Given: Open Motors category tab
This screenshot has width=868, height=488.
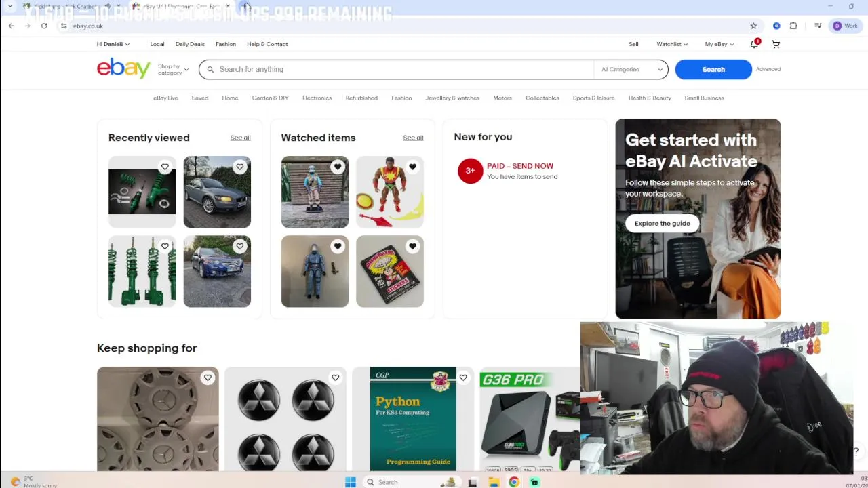Looking at the screenshot, I should tap(502, 98).
